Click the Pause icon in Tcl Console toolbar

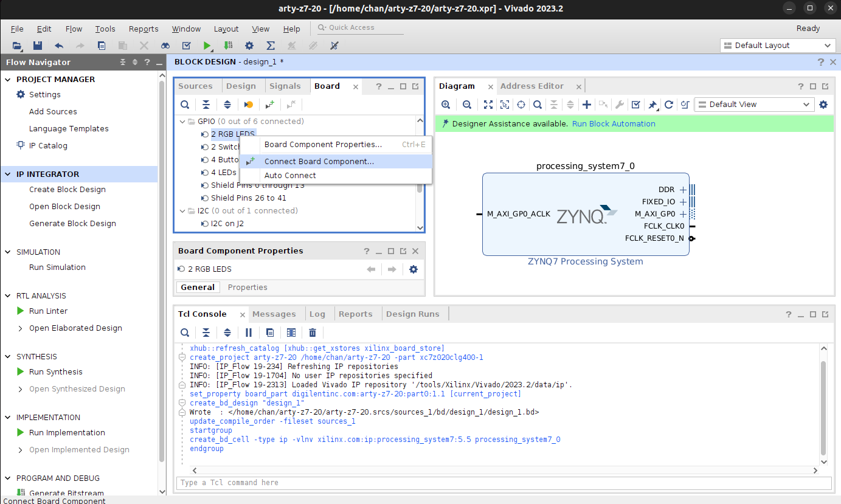click(249, 333)
